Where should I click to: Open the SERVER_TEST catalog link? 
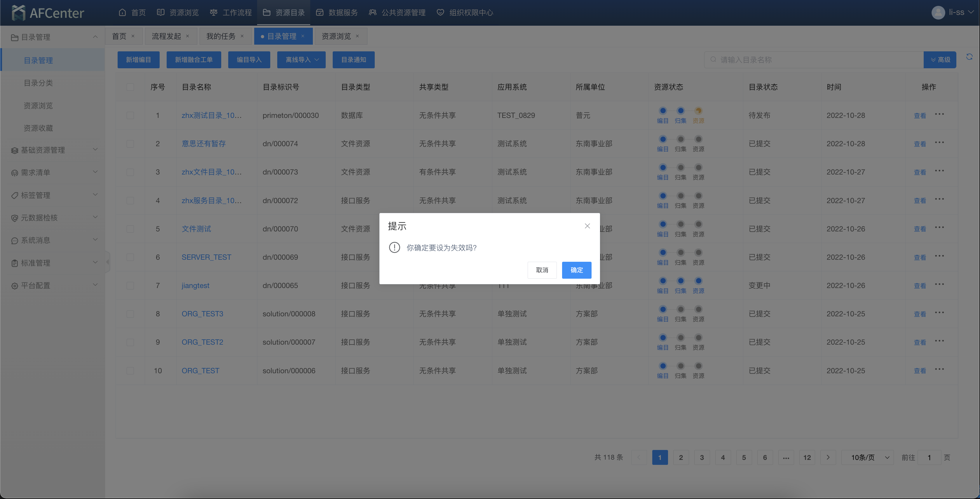tap(206, 257)
